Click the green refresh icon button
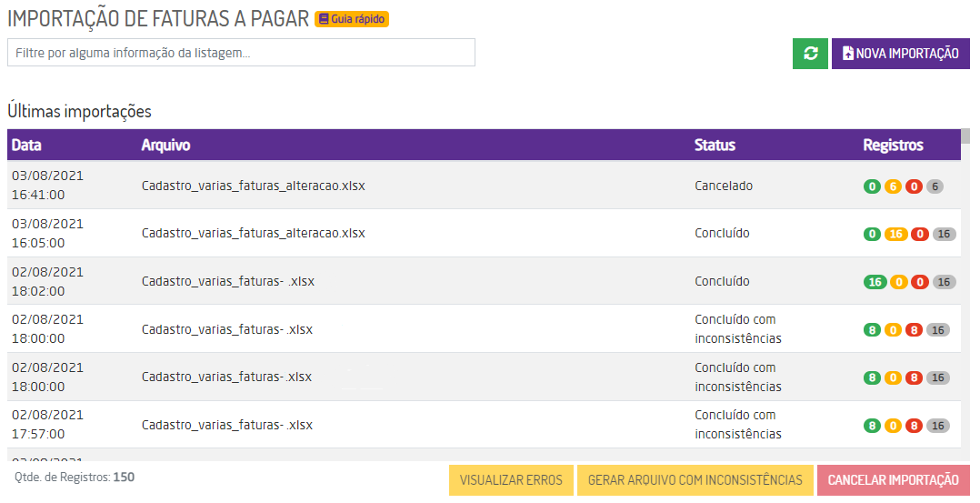 pos(810,54)
